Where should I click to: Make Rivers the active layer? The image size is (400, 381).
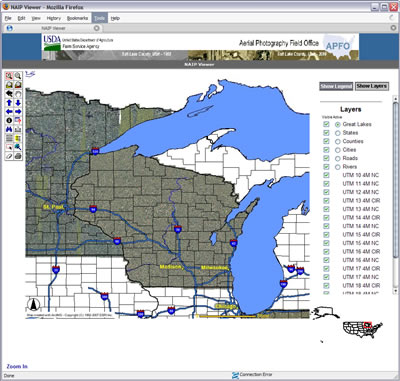click(x=338, y=167)
